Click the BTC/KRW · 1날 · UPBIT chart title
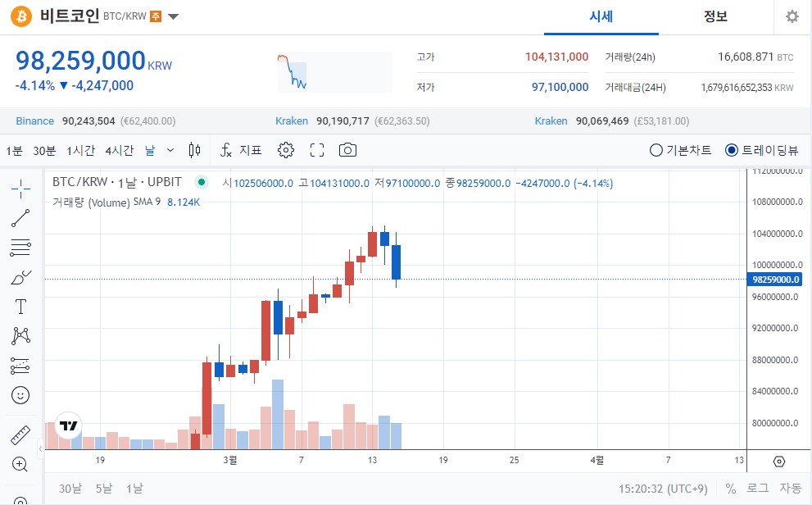The width and height of the screenshot is (812, 505). pyautogui.click(x=117, y=182)
